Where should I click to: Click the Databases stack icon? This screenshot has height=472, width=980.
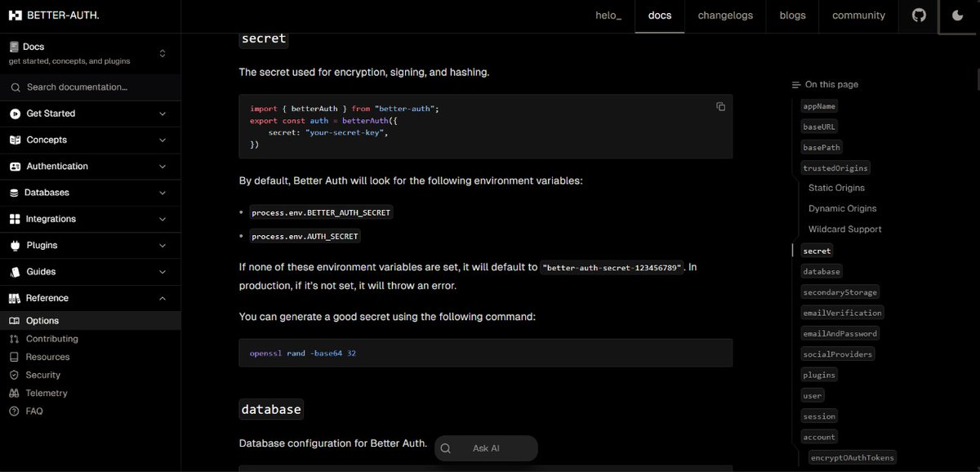[15, 193]
